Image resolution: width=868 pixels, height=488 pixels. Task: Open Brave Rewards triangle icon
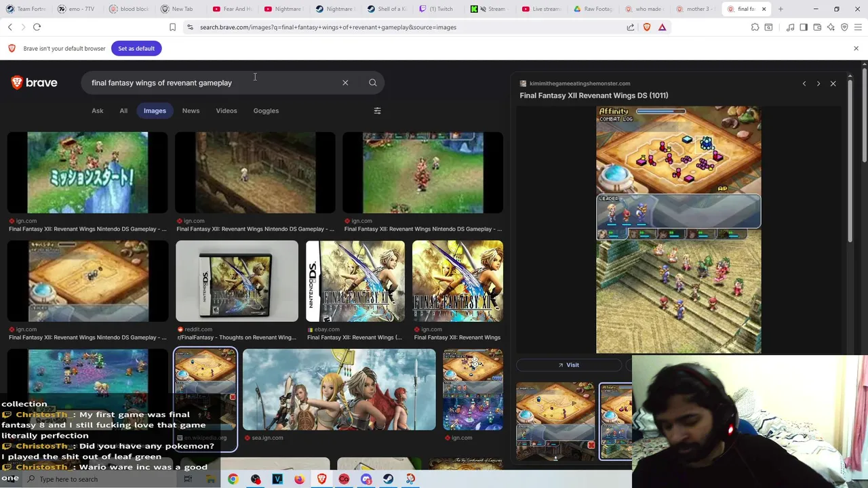(x=662, y=27)
